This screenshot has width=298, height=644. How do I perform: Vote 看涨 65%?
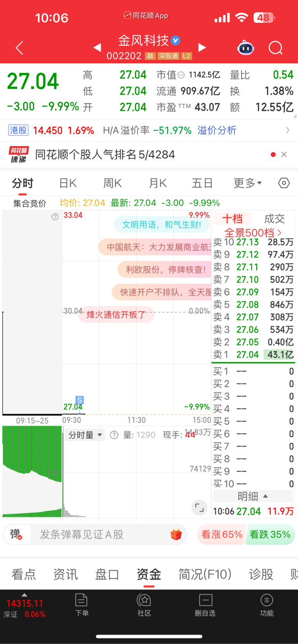coord(222,534)
